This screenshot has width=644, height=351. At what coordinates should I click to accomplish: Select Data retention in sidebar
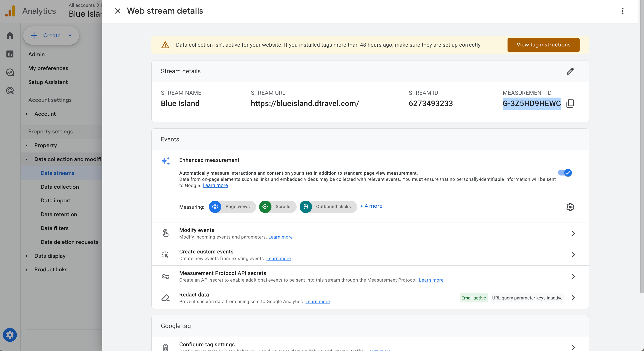coord(59,214)
